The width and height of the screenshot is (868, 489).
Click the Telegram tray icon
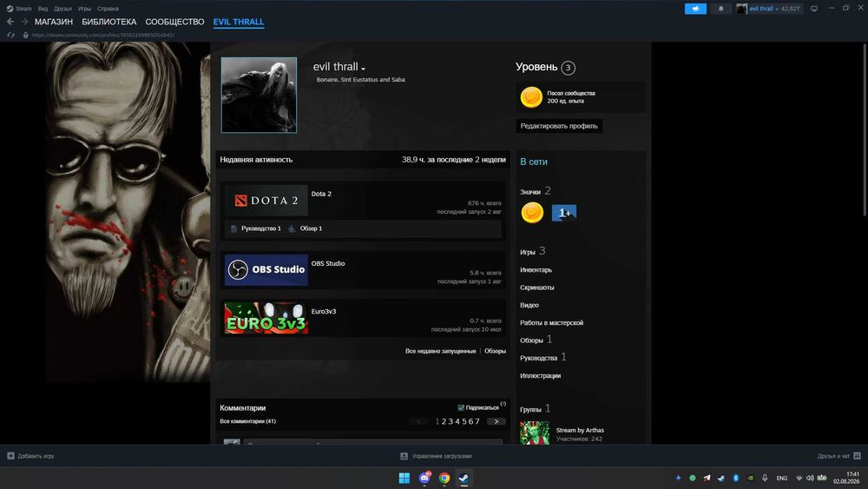pos(707,478)
